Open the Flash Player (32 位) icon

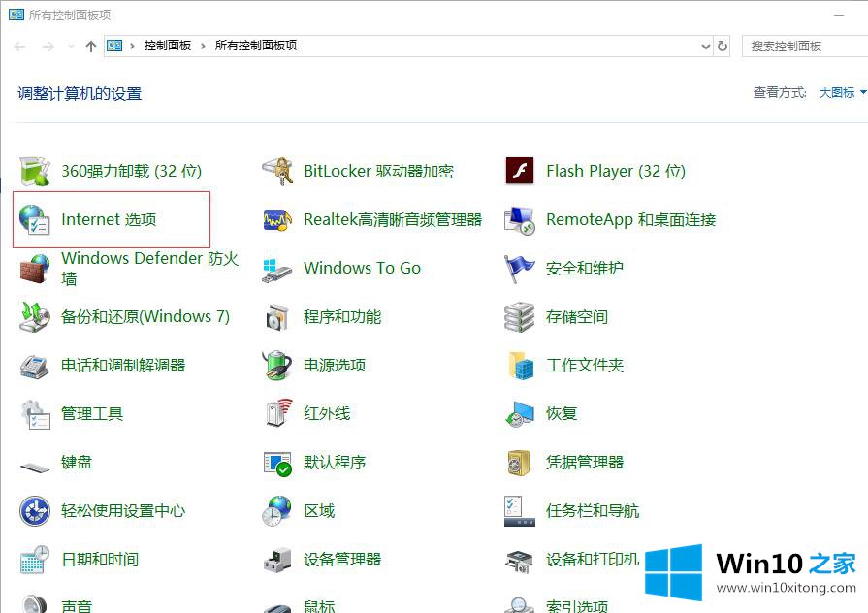click(520, 171)
